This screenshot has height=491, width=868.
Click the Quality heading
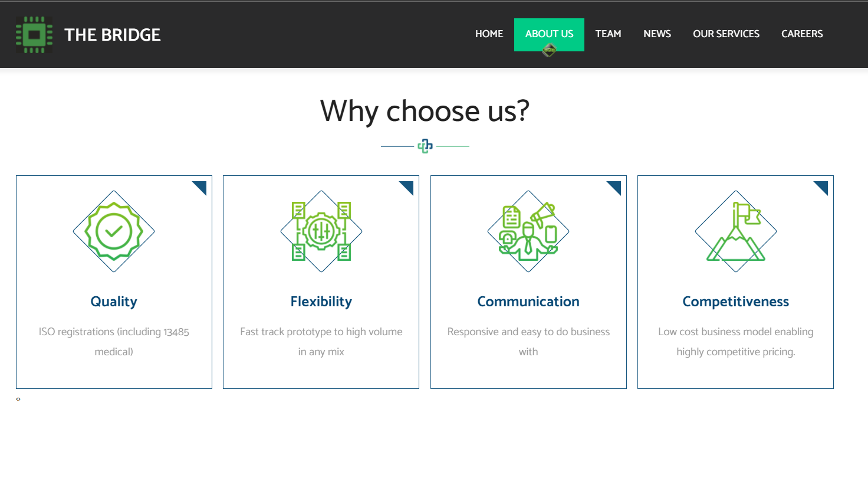click(114, 302)
